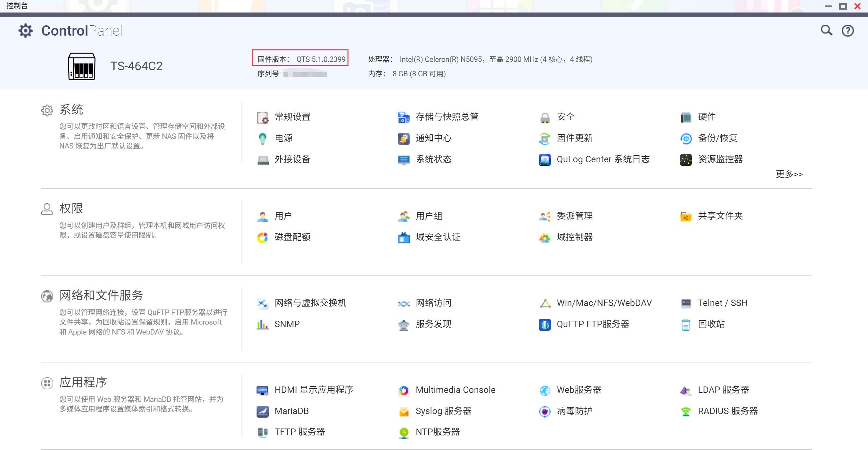This screenshot has width=868, height=450.
Task: Click the 固件更新 icon
Action: click(545, 138)
